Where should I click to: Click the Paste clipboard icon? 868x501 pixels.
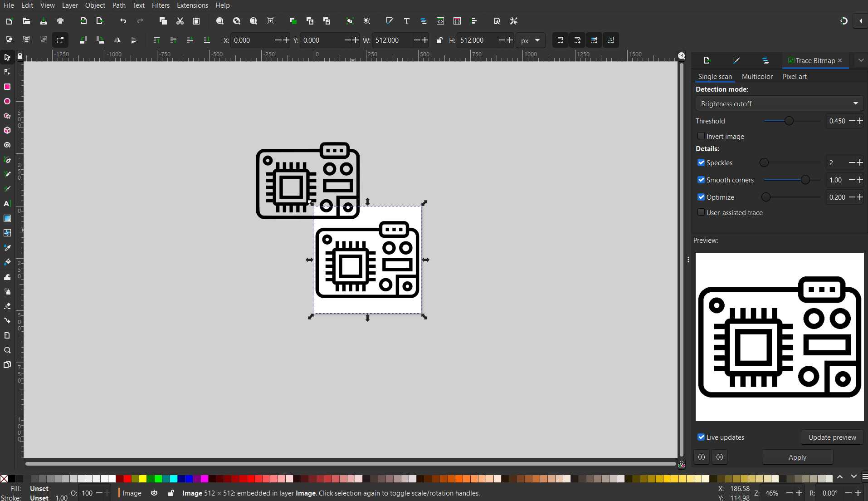(196, 21)
